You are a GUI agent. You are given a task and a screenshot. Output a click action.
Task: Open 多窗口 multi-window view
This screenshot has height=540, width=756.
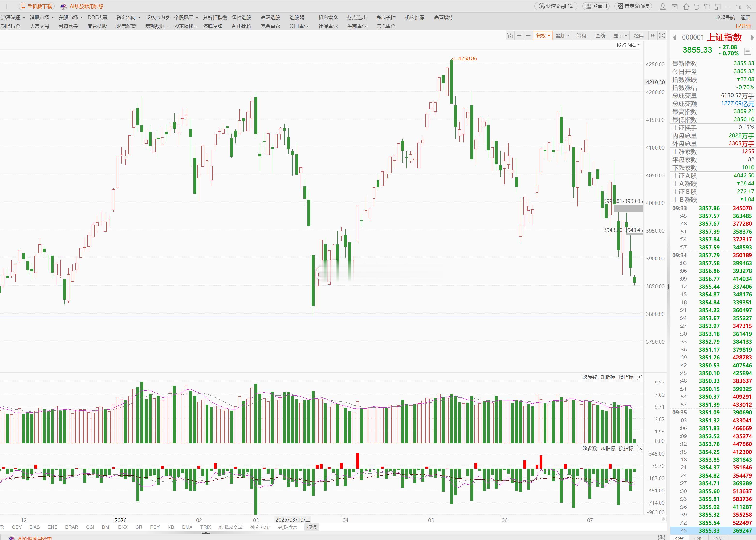click(x=596, y=6)
